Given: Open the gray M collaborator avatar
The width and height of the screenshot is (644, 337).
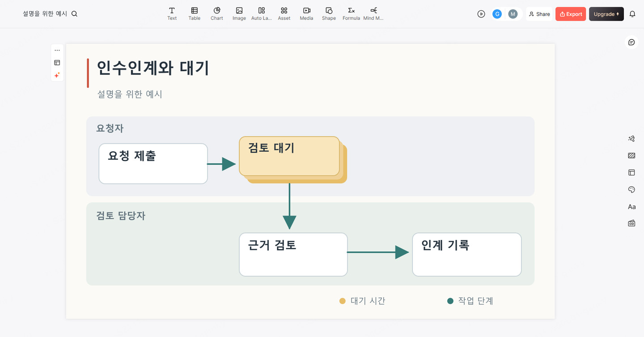Looking at the screenshot, I should click(x=513, y=14).
